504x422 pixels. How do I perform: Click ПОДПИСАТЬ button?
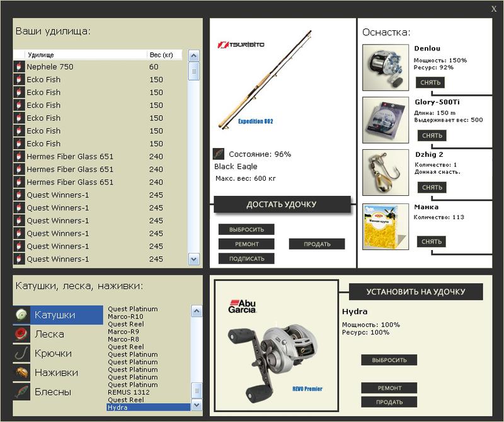246,258
